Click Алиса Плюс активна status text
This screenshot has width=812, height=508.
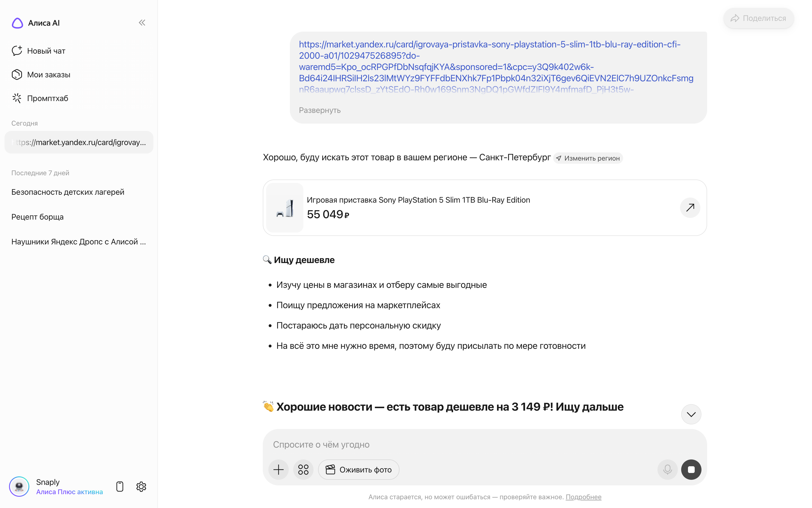(x=69, y=492)
